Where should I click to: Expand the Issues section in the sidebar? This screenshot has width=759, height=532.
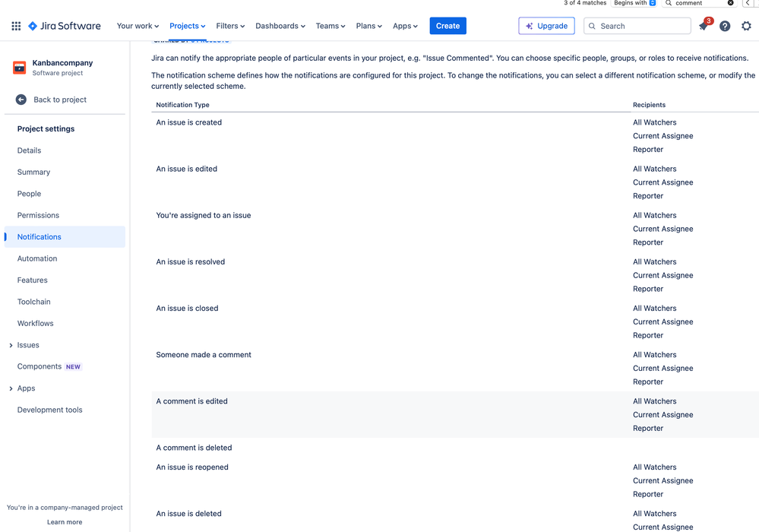coord(12,345)
